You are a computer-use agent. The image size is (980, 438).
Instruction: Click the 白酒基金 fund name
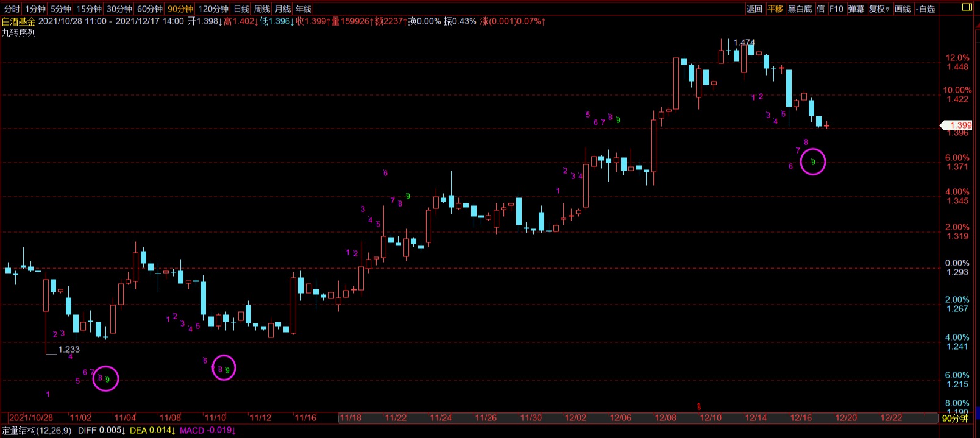18,21
